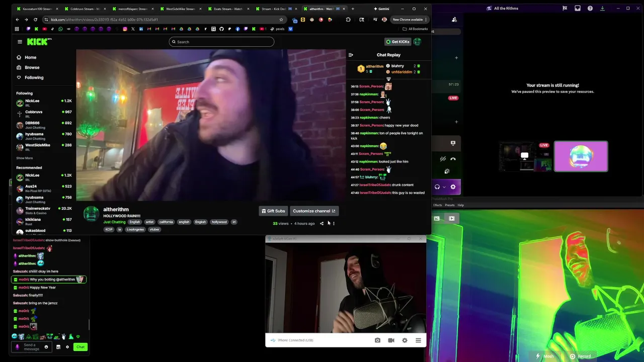
Task: Reload the page in Chrome
Action: (x=35, y=20)
